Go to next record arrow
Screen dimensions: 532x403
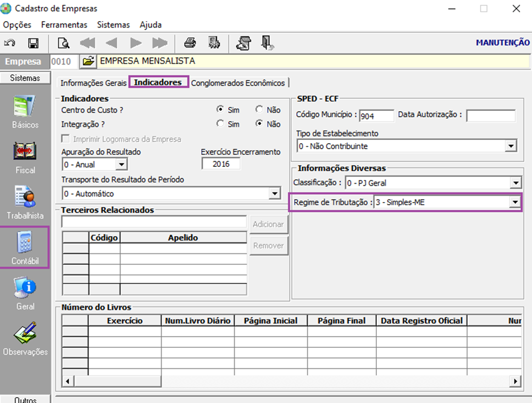tap(136, 43)
